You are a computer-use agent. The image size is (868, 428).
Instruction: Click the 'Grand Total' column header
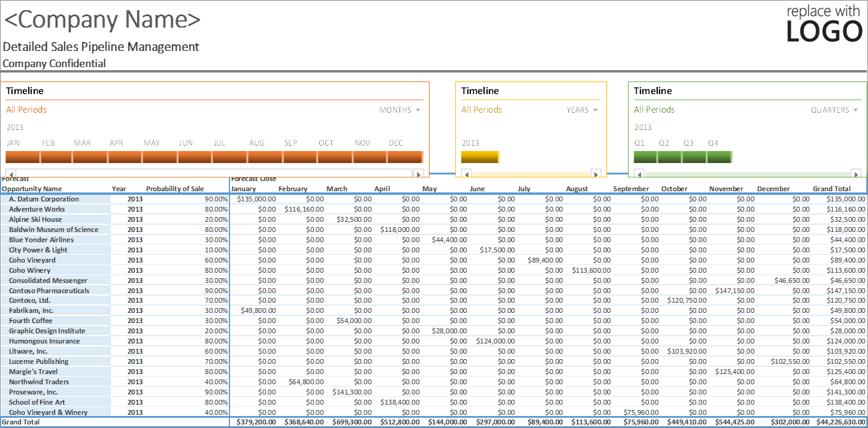point(831,189)
